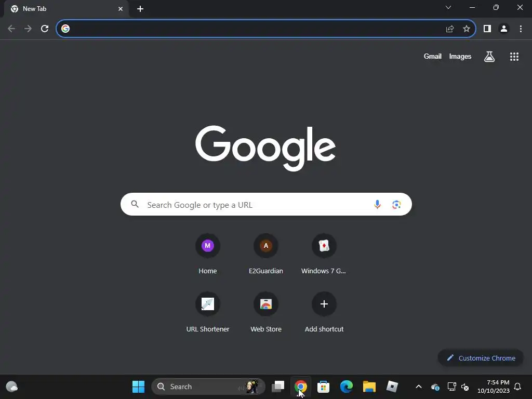Start voice search with the microphone
532x399 pixels.
point(377,204)
